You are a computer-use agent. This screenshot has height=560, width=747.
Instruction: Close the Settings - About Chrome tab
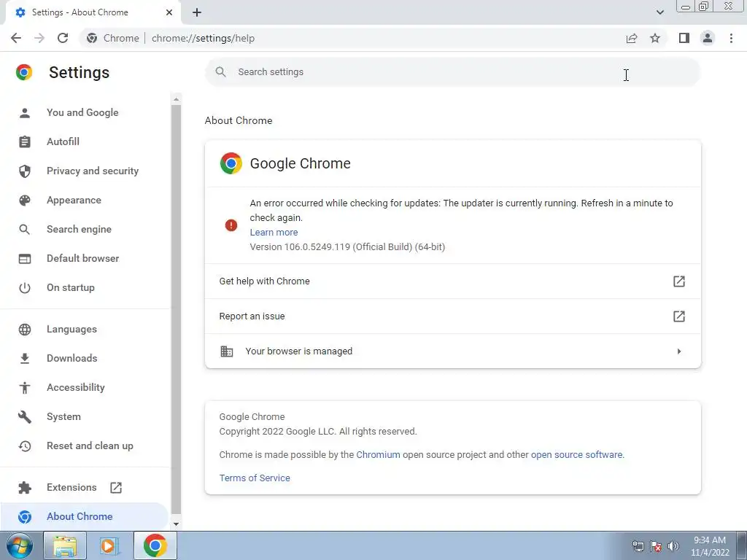(169, 12)
